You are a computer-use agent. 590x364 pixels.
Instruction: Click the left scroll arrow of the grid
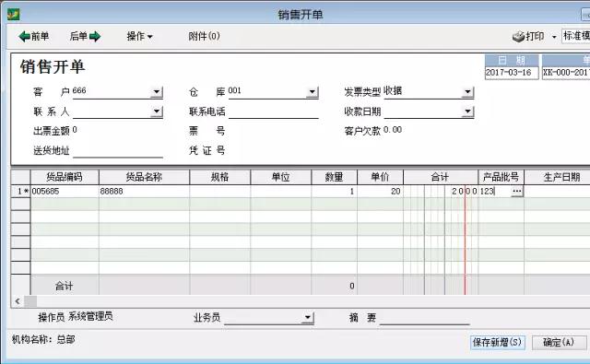click(18, 301)
